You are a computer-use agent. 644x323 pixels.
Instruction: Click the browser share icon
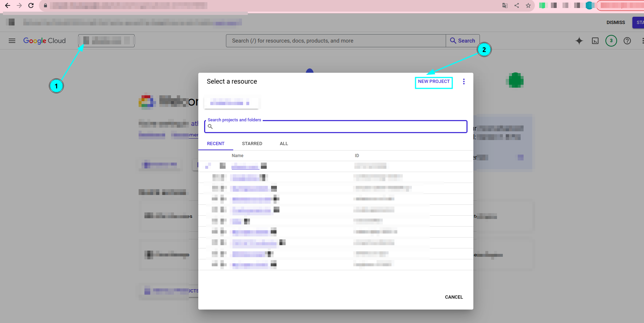point(516,5)
